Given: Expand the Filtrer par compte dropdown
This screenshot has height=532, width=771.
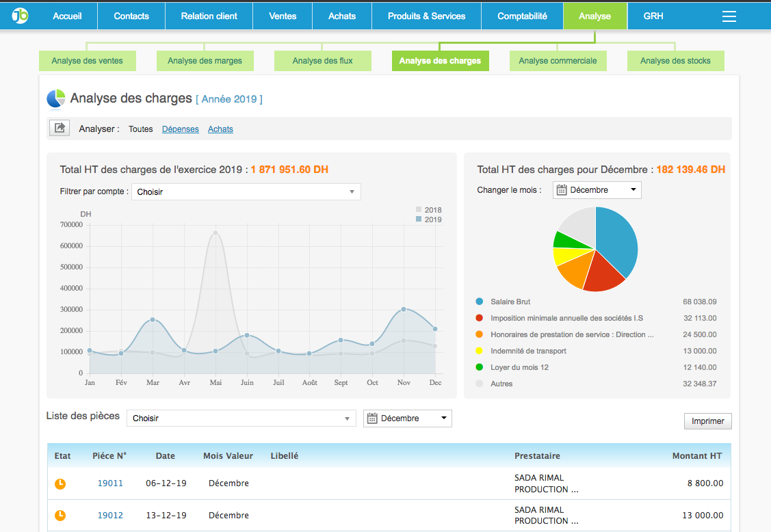Looking at the screenshot, I should pyautogui.click(x=246, y=192).
